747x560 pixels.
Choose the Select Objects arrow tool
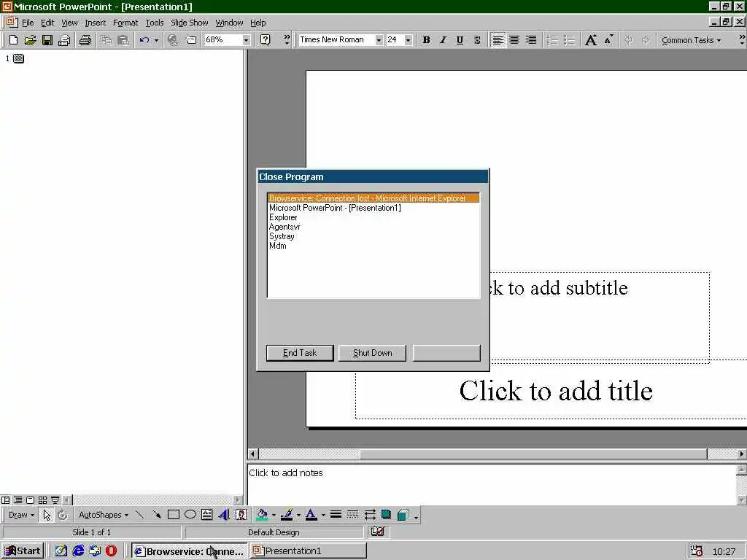point(46,515)
